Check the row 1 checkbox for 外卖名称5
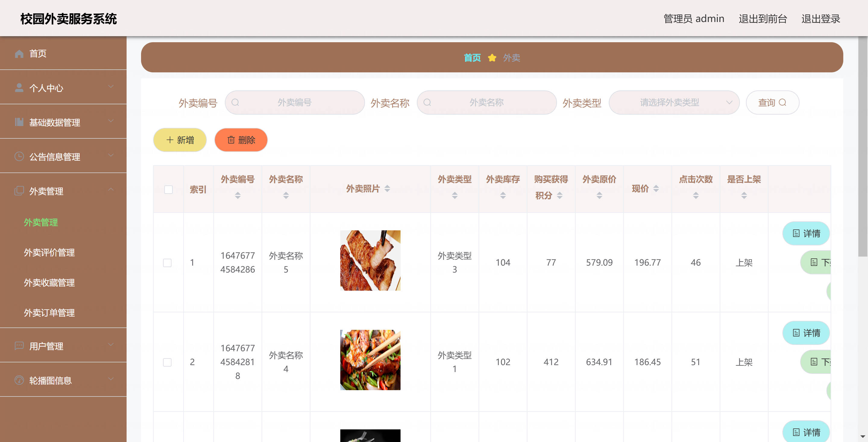Image resolution: width=868 pixels, height=442 pixels. [168, 263]
